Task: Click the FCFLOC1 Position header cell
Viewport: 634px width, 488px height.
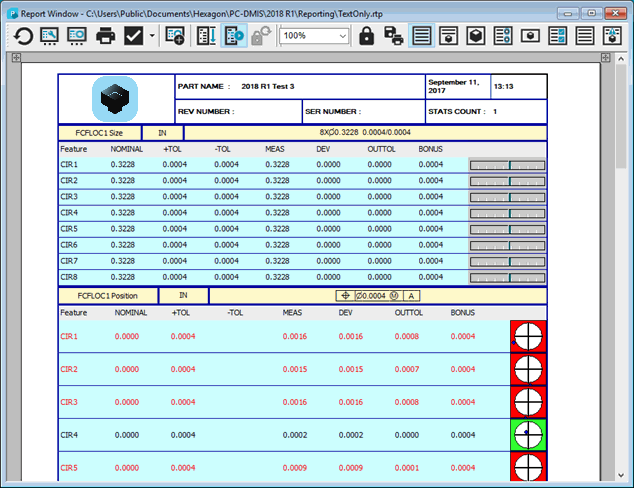Action: [110, 295]
